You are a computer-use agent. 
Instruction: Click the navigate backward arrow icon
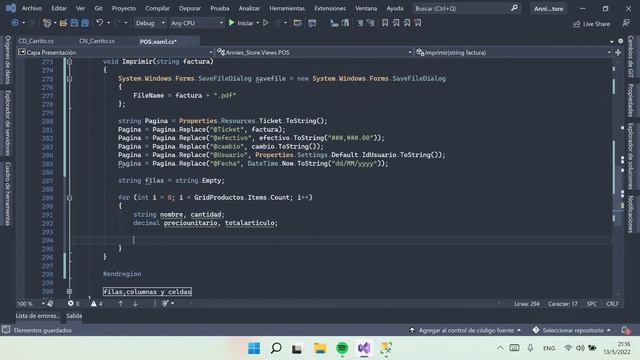click(15, 23)
